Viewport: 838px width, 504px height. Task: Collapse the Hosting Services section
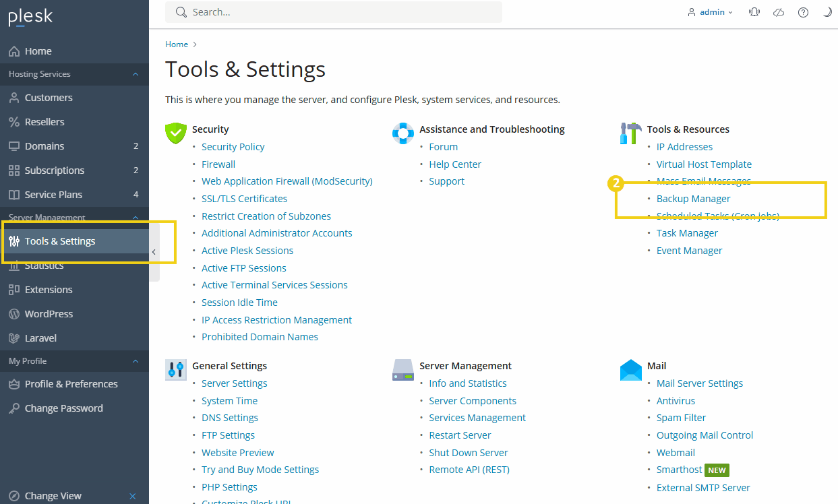pos(136,74)
